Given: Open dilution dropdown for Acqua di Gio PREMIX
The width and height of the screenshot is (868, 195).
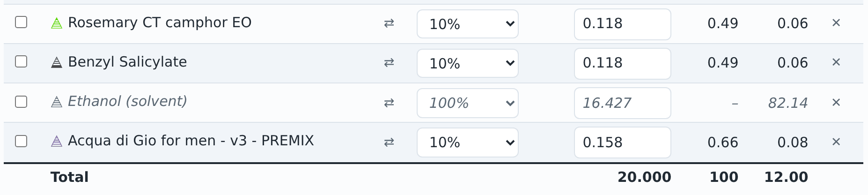Looking at the screenshot, I should (x=468, y=142).
